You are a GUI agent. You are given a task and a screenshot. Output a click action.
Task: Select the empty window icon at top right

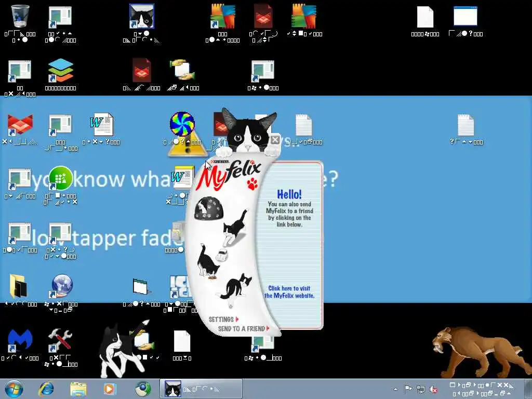click(x=465, y=16)
